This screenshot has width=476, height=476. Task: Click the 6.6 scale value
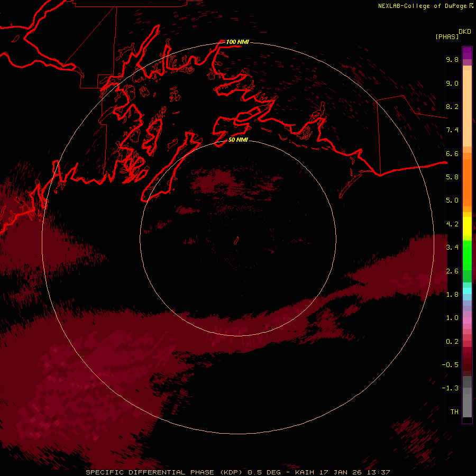coord(452,153)
